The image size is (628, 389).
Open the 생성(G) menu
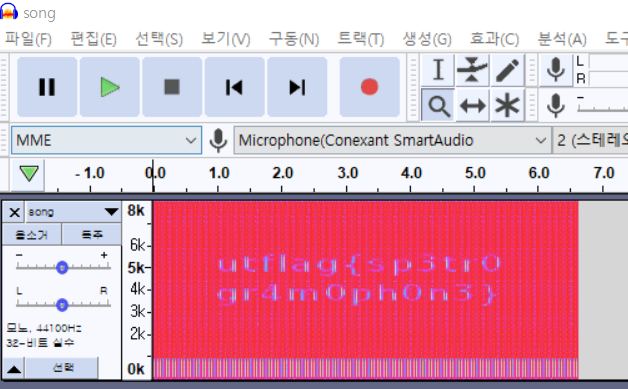click(x=427, y=39)
